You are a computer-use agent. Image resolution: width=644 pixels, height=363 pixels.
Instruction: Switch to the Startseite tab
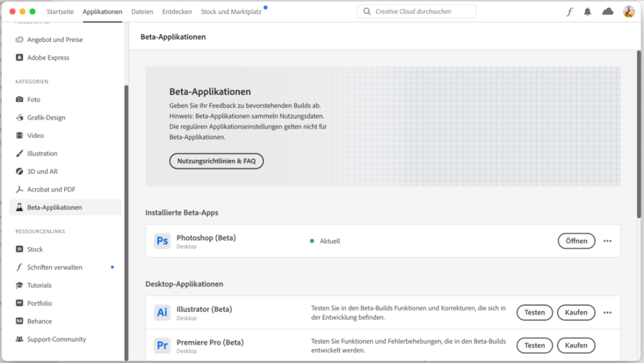[60, 12]
